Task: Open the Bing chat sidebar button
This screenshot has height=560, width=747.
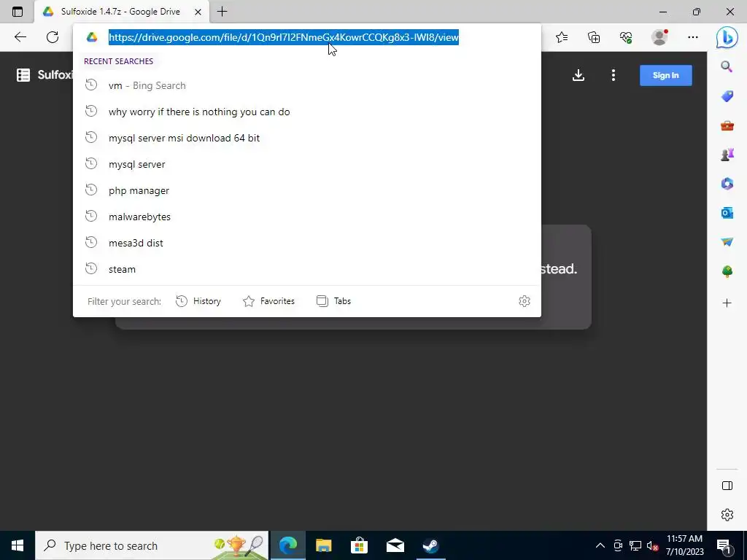Action: pos(727,37)
